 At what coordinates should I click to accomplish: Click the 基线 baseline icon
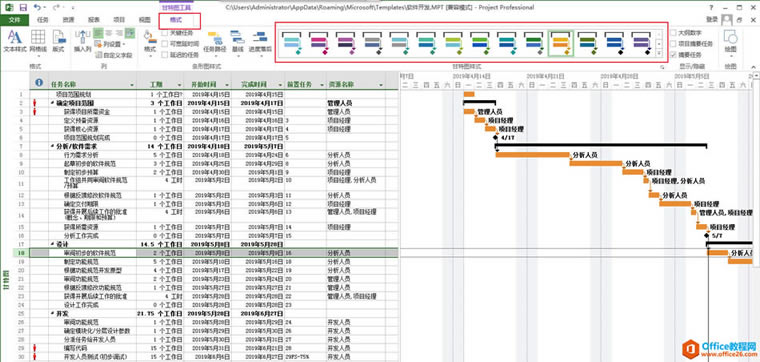tap(238, 43)
